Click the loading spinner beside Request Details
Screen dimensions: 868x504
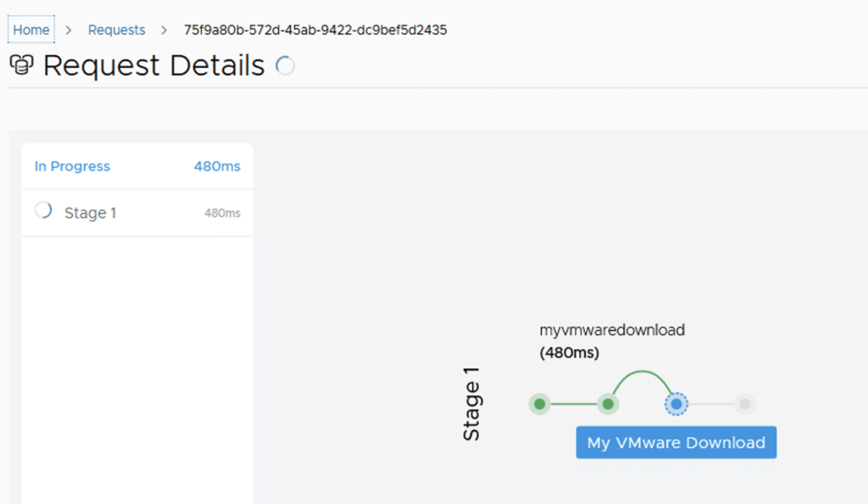pos(286,65)
